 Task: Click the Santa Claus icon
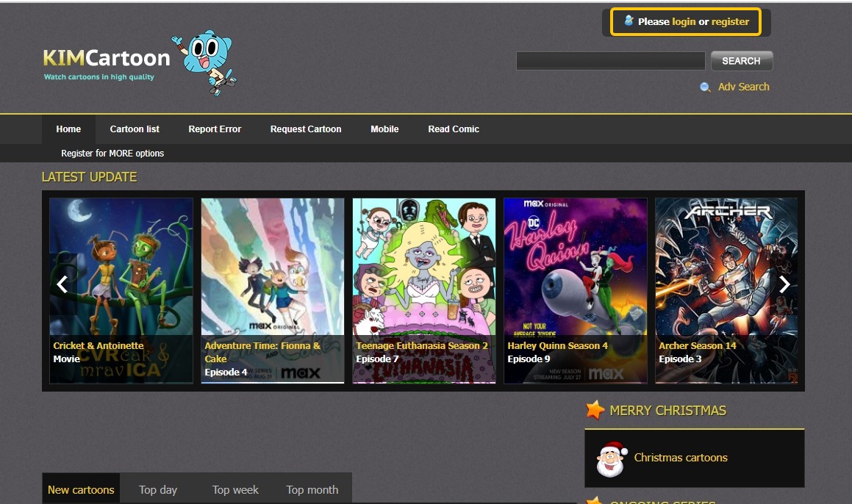pos(611,459)
